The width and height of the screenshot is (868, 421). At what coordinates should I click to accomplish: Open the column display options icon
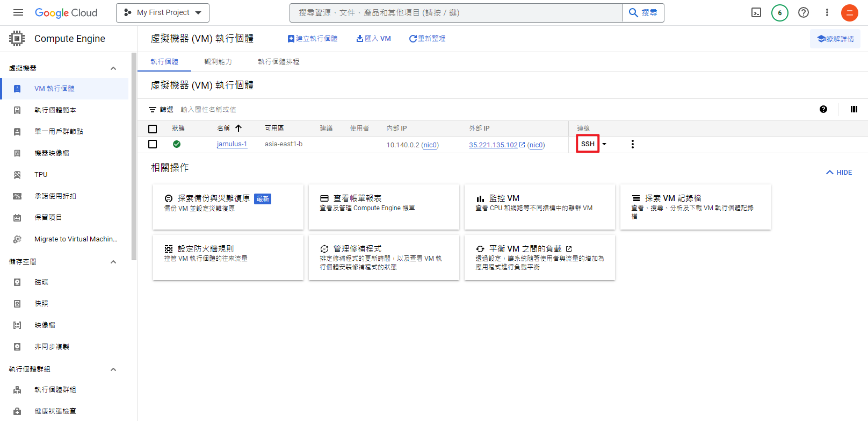pos(854,109)
